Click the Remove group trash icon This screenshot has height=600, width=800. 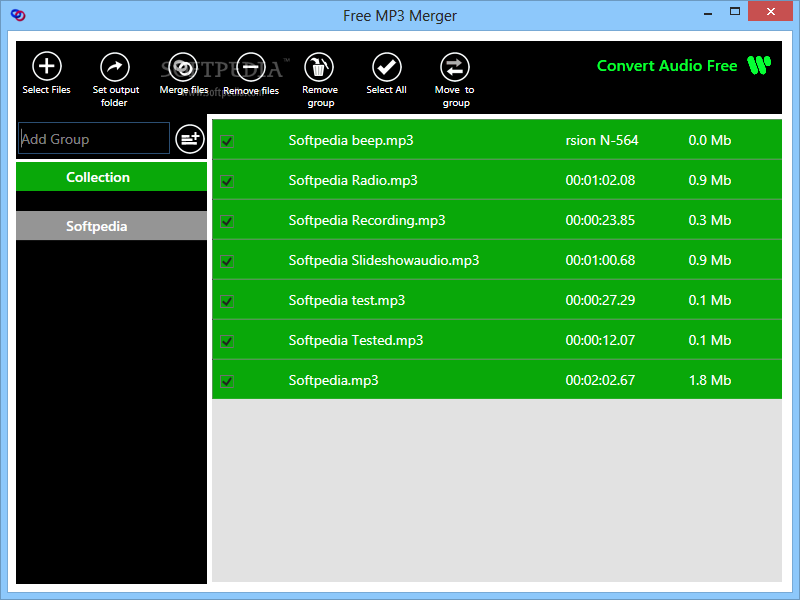point(319,67)
